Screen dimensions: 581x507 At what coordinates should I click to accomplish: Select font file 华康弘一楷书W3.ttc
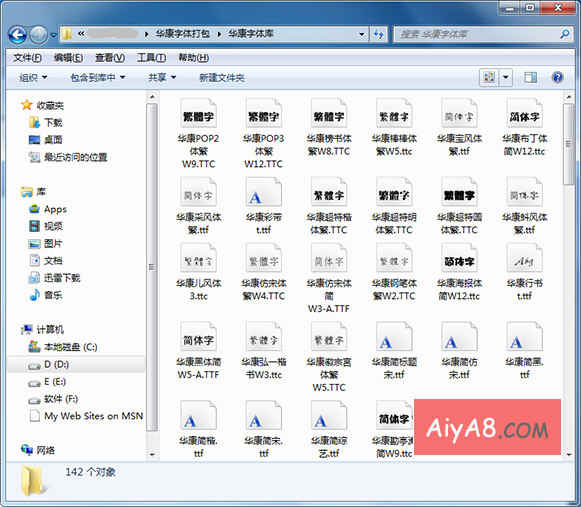(x=263, y=351)
